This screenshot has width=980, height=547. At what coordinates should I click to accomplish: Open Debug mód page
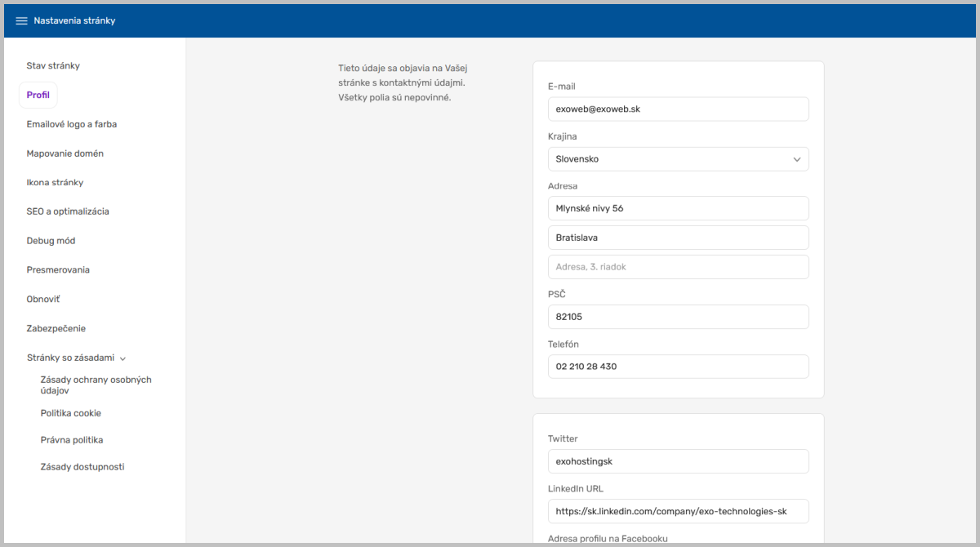pyautogui.click(x=51, y=241)
